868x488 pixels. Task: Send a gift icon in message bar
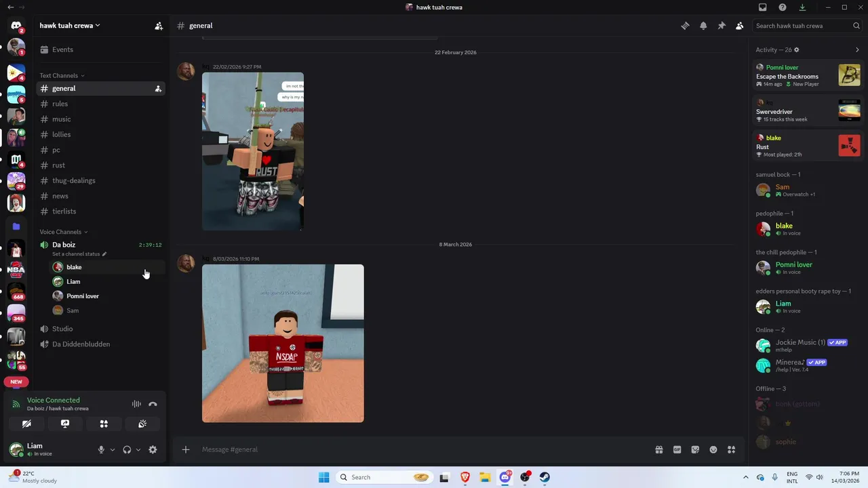(x=658, y=449)
